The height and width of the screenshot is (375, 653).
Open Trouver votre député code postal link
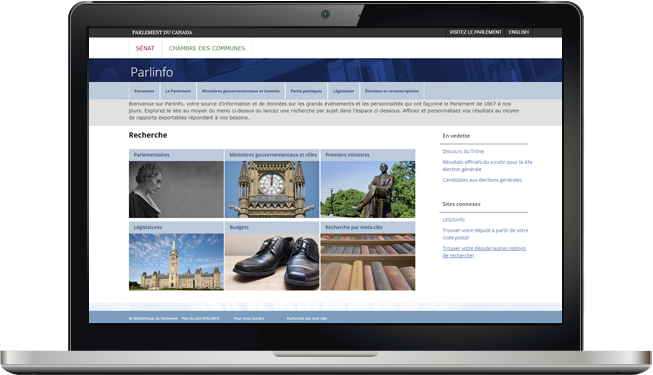485,234
